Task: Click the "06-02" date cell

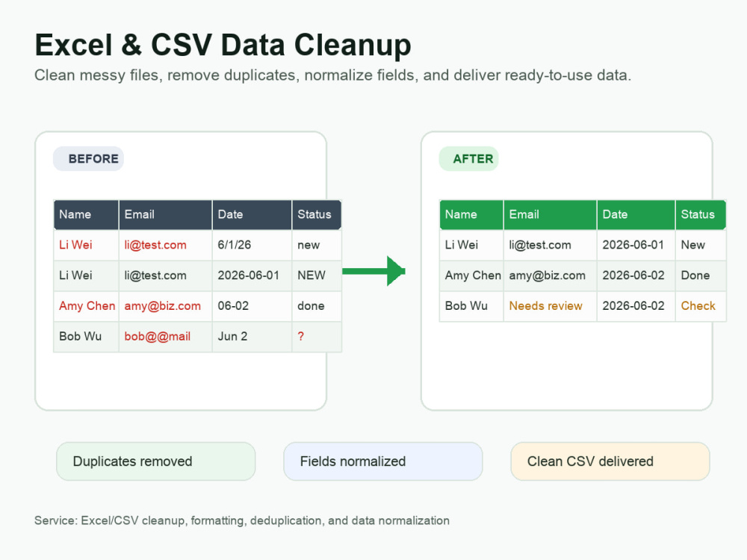Action: (252, 306)
